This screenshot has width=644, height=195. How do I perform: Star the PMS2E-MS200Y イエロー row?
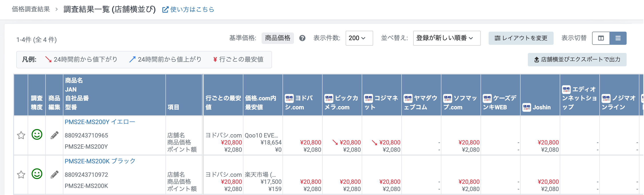click(x=21, y=135)
